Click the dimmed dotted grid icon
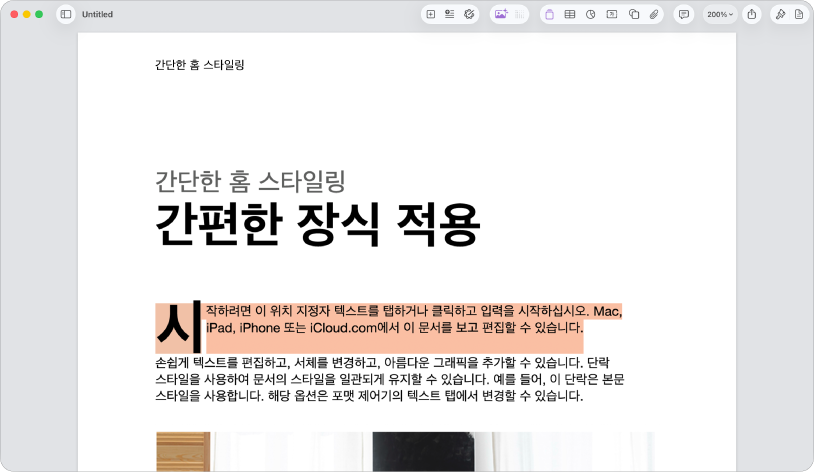Image resolution: width=814 pixels, height=473 pixels. point(520,15)
